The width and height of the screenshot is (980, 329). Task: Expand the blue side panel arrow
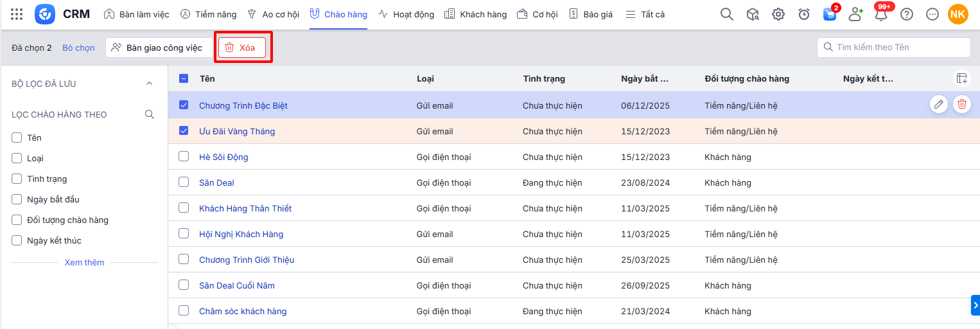tap(975, 305)
